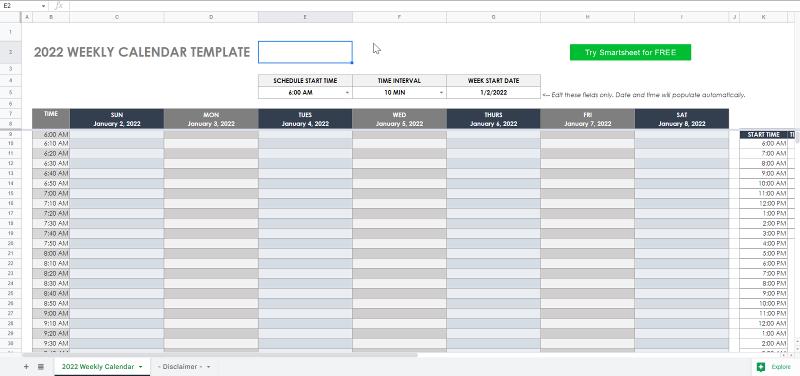
Task: Click the SCHEDULE START TIME label cell
Action: pos(305,81)
